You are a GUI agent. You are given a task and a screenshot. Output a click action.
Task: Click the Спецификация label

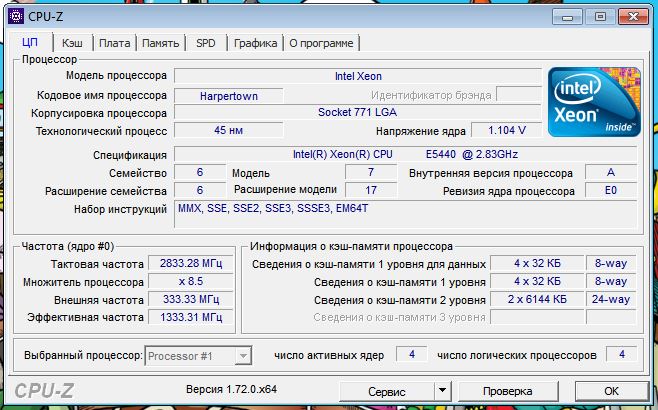pyautogui.click(x=130, y=155)
